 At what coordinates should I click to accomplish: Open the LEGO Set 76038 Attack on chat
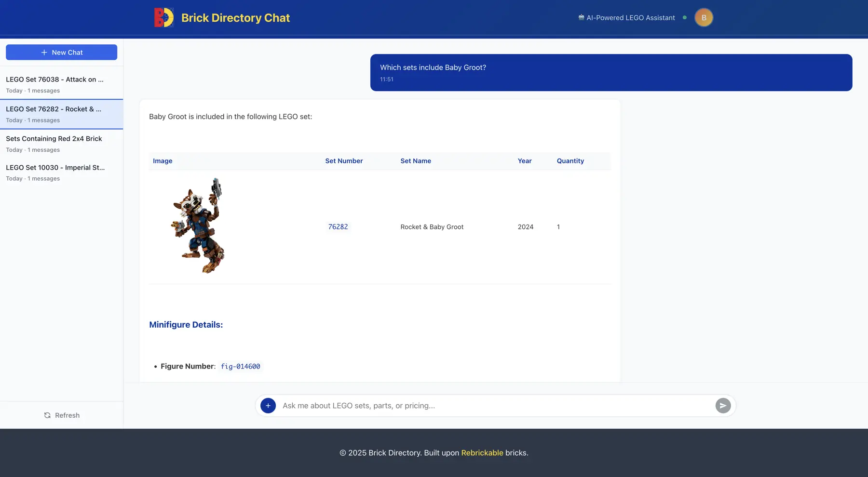click(61, 84)
